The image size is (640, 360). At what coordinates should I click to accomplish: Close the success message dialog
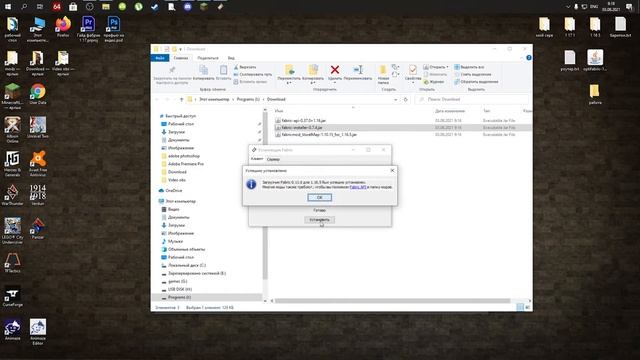point(392,171)
